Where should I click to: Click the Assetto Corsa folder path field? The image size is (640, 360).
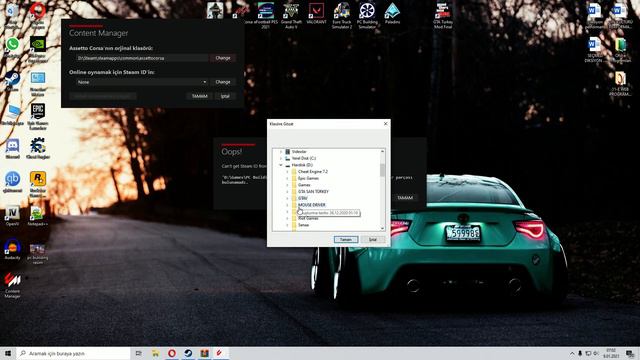coord(142,58)
